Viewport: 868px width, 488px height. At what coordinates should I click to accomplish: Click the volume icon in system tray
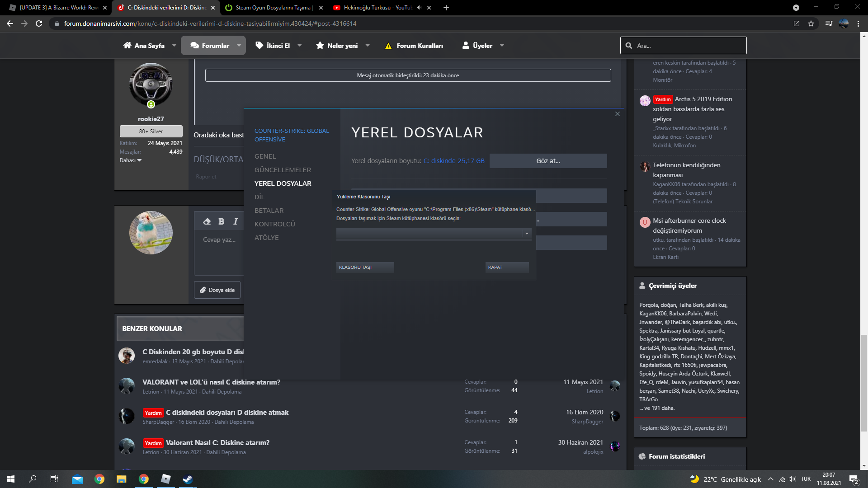click(x=792, y=479)
